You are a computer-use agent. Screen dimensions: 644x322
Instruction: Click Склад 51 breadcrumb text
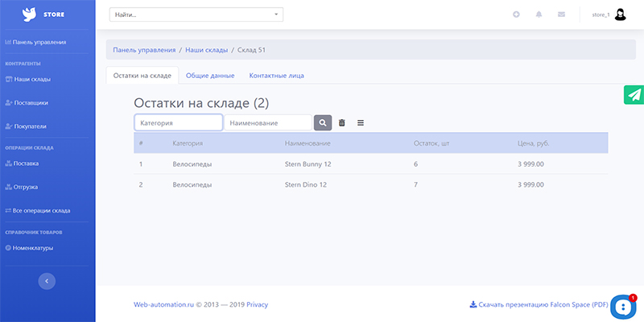pyautogui.click(x=251, y=50)
